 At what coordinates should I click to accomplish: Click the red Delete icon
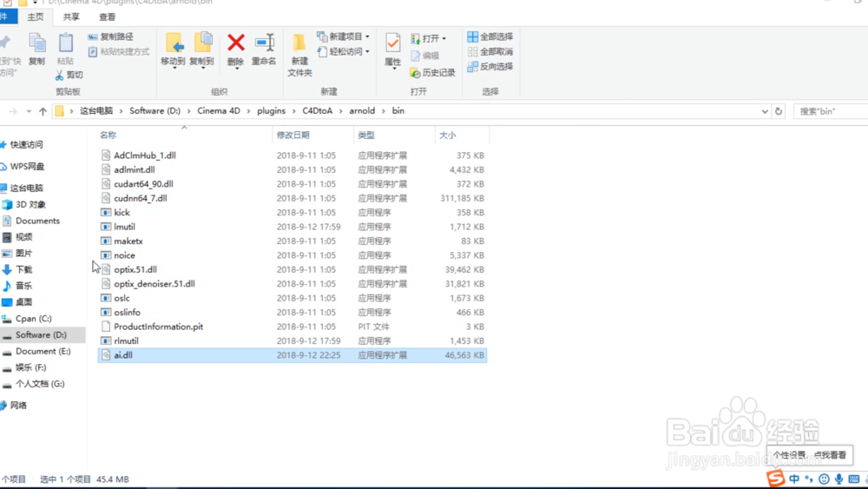click(x=236, y=43)
